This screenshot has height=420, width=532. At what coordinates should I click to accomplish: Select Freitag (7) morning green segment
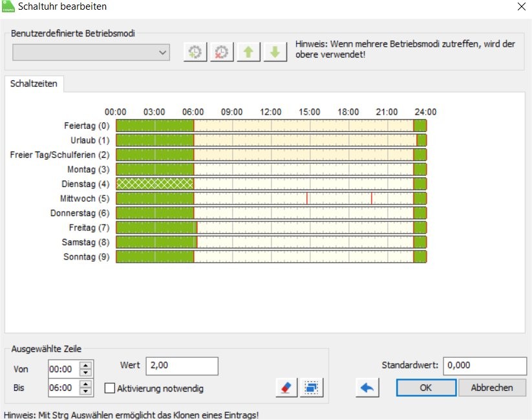[156, 228]
